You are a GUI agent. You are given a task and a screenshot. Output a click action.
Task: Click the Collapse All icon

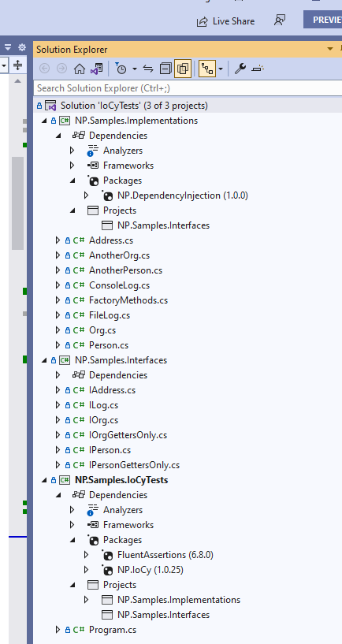pos(165,69)
